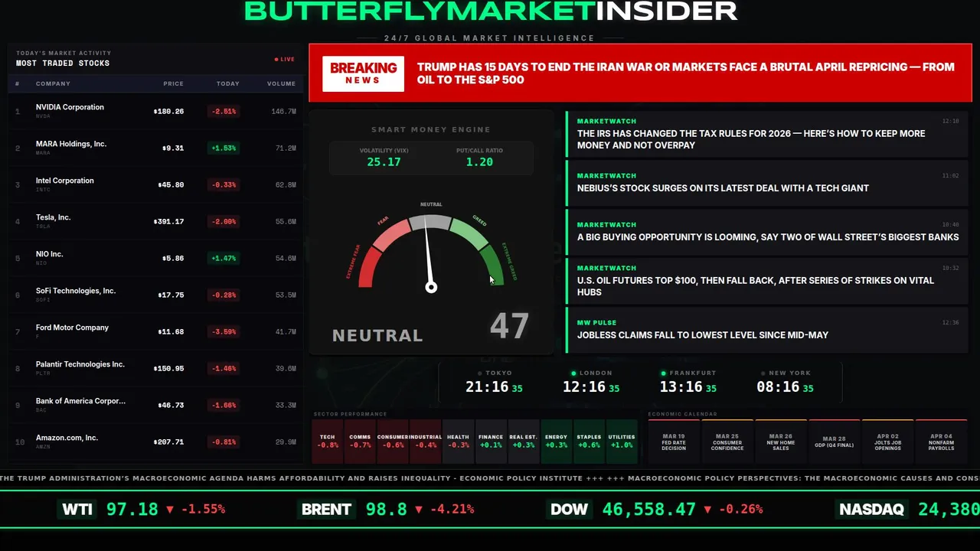Click the Put/Call Ratio 1.20 value
Image resolution: width=980 pixels, height=551 pixels.
tap(479, 161)
